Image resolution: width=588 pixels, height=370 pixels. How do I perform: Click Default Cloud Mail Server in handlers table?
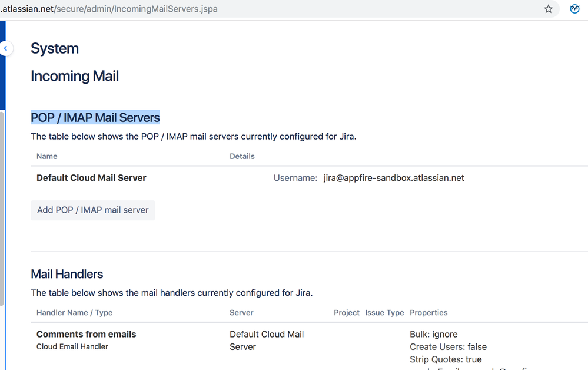tap(267, 341)
